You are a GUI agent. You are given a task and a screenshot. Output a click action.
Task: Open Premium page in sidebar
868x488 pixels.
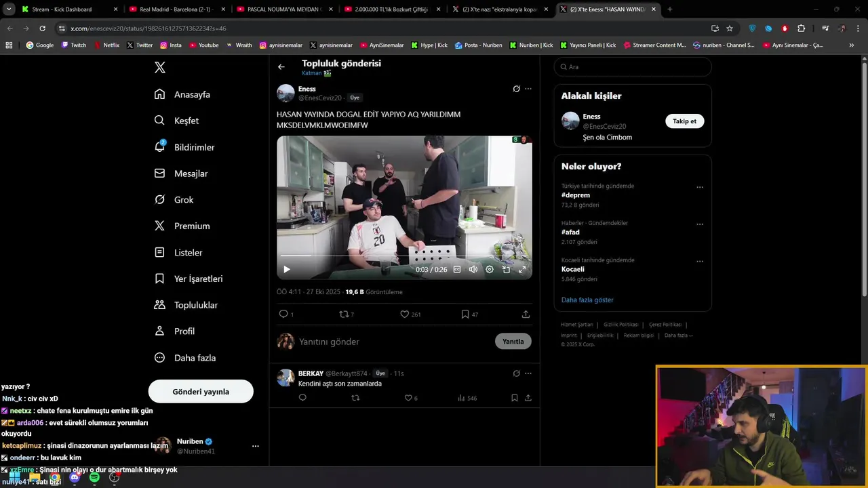click(x=182, y=226)
